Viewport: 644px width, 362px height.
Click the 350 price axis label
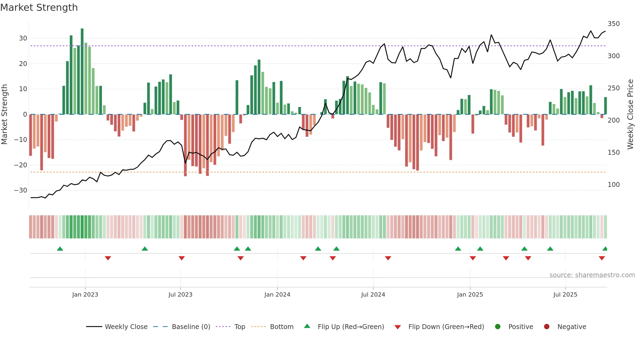click(x=614, y=24)
